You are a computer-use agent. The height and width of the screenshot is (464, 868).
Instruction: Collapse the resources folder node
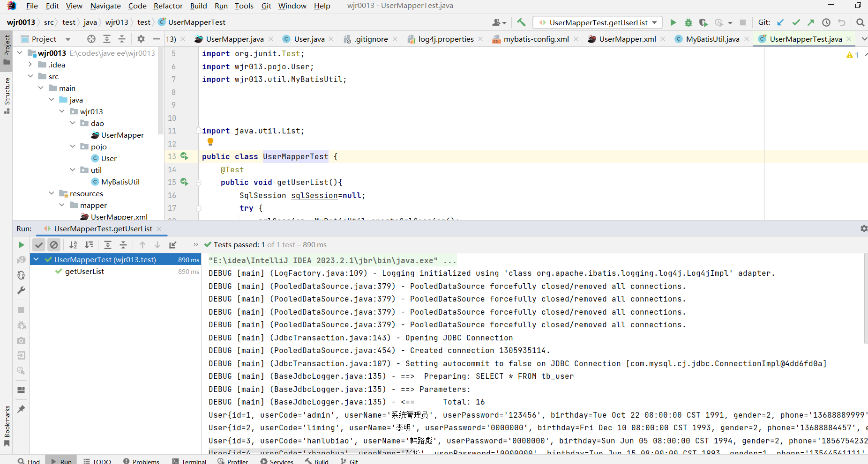52,193
